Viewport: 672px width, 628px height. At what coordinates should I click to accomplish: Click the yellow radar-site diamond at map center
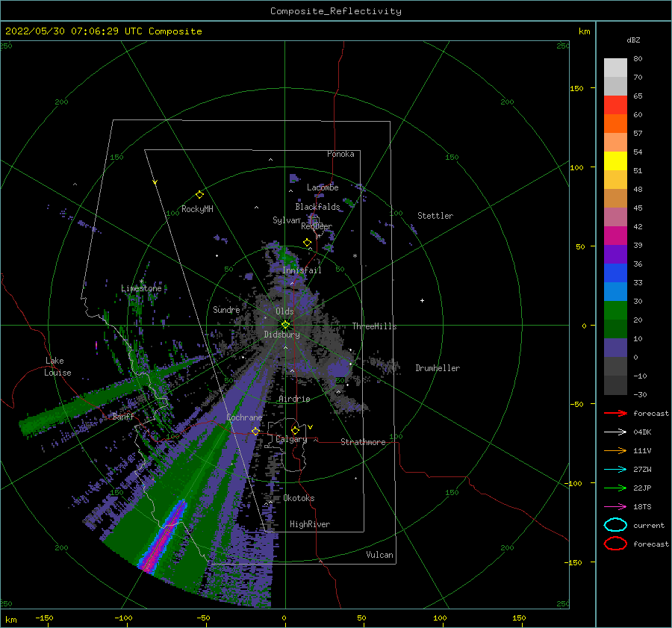pyautogui.click(x=285, y=325)
